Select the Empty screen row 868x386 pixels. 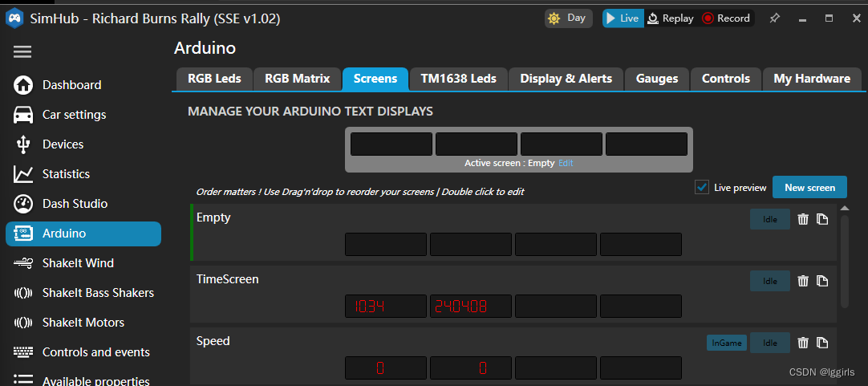[x=513, y=232]
